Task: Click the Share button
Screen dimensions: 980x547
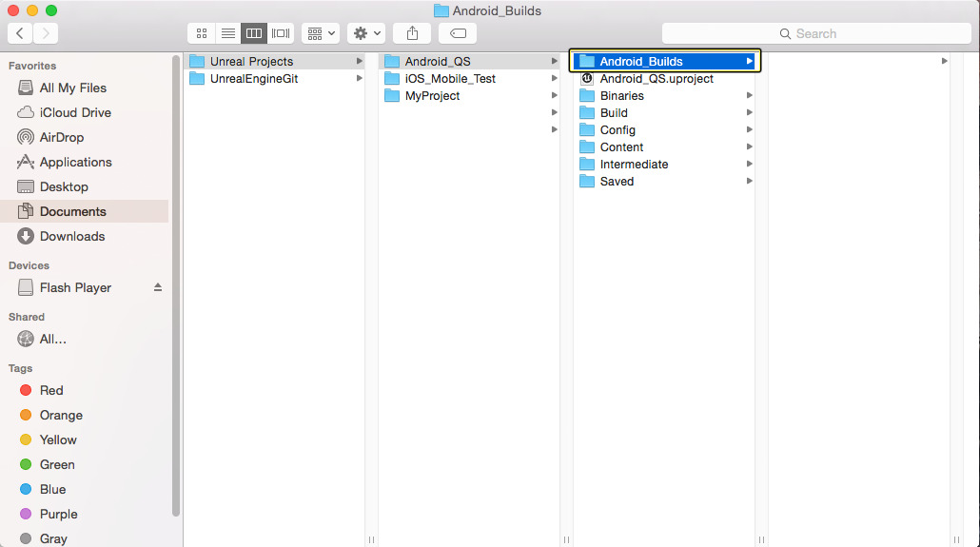Action: click(x=412, y=33)
